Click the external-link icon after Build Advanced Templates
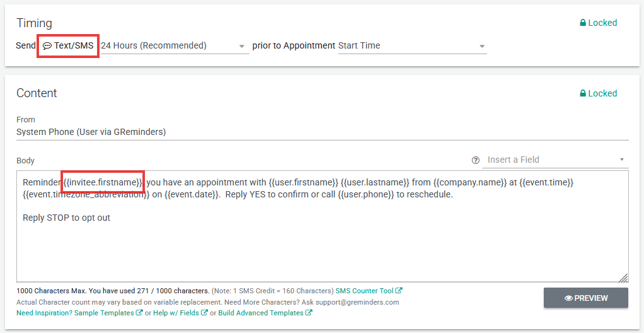Screen dimensions: 644x333 point(309,313)
